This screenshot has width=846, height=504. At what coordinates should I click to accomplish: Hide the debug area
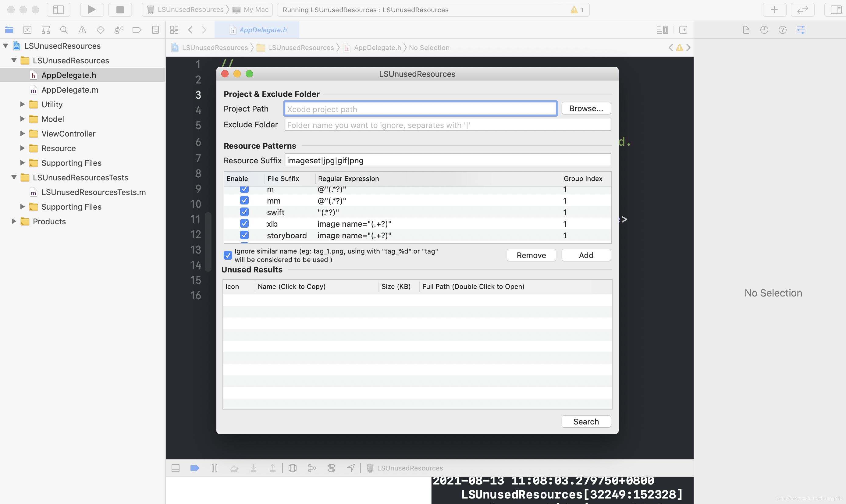click(x=176, y=468)
